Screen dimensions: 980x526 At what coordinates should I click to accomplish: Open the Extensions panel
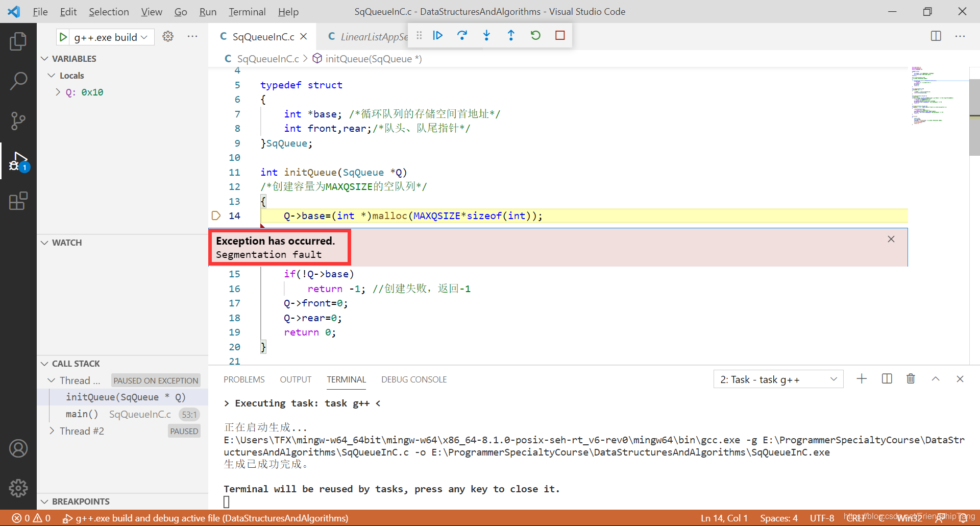18,201
